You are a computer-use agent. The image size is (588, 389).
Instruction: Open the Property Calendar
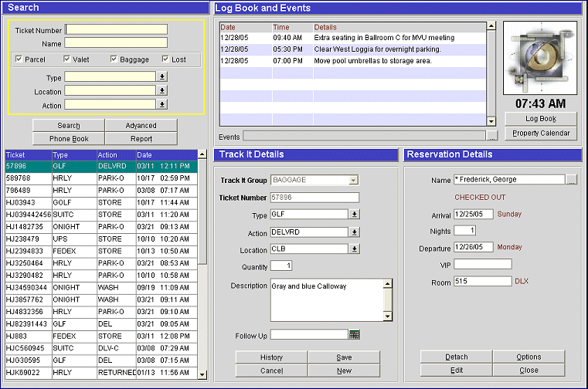[x=540, y=134]
